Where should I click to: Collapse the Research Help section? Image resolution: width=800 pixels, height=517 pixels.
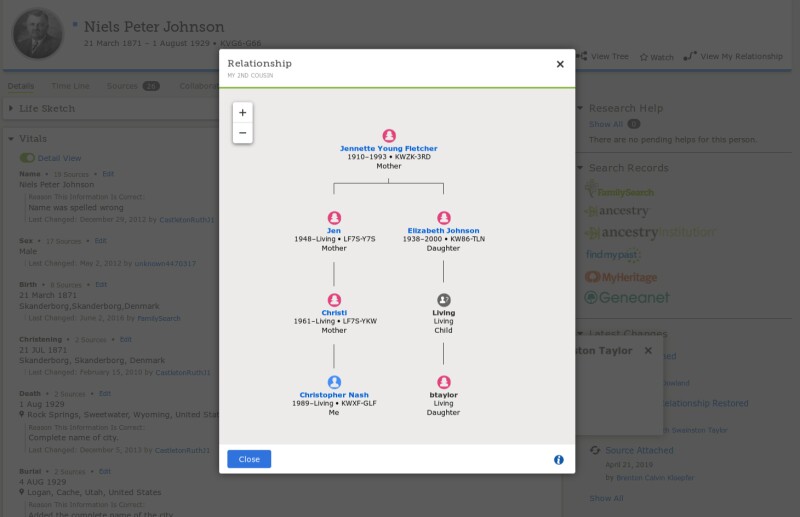point(580,108)
